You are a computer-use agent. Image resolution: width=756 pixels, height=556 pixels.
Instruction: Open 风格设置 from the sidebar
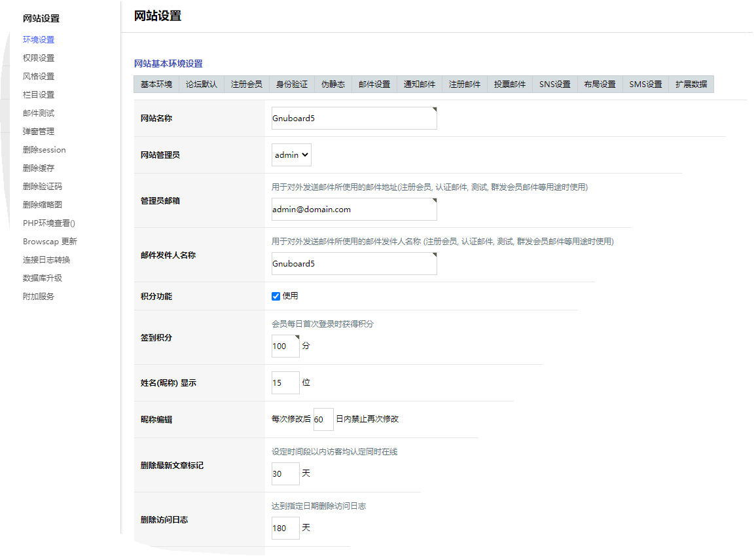click(x=39, y=77)
